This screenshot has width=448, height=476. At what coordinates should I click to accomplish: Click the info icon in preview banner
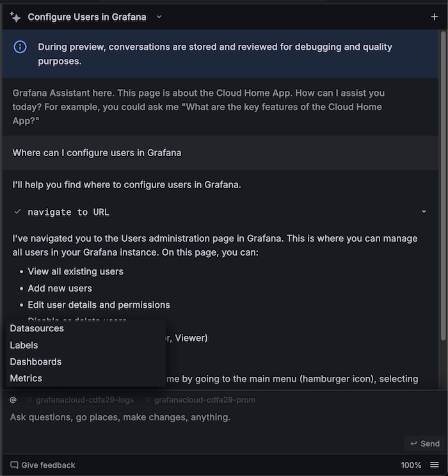point(20,47)
